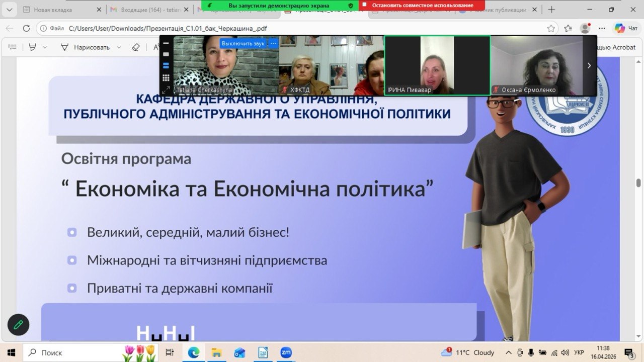Click the Eraser tool in PDF toolbar
Viewport: 644px width, 362px height.
click(135, 47)
